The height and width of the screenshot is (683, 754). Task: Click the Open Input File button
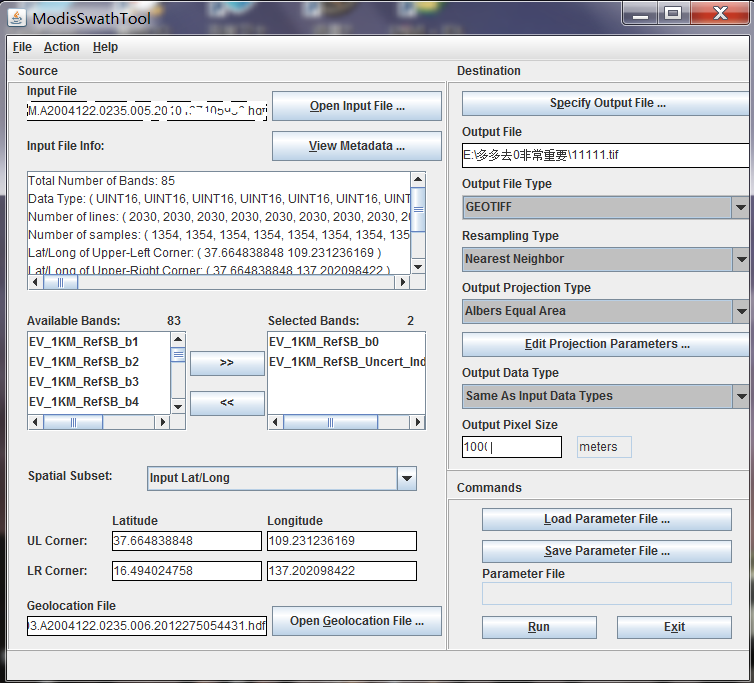pyautogui.click(x=356, y=106)
